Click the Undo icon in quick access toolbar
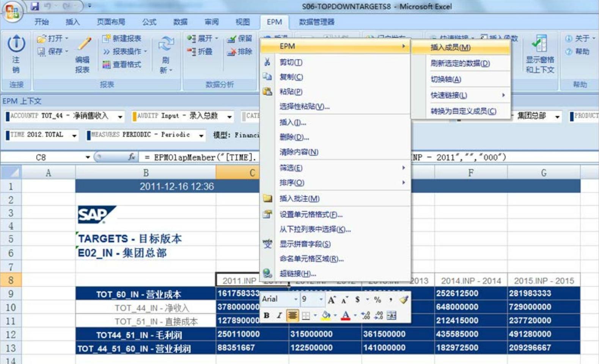This screenshot has height=364, width=599. 48,6
